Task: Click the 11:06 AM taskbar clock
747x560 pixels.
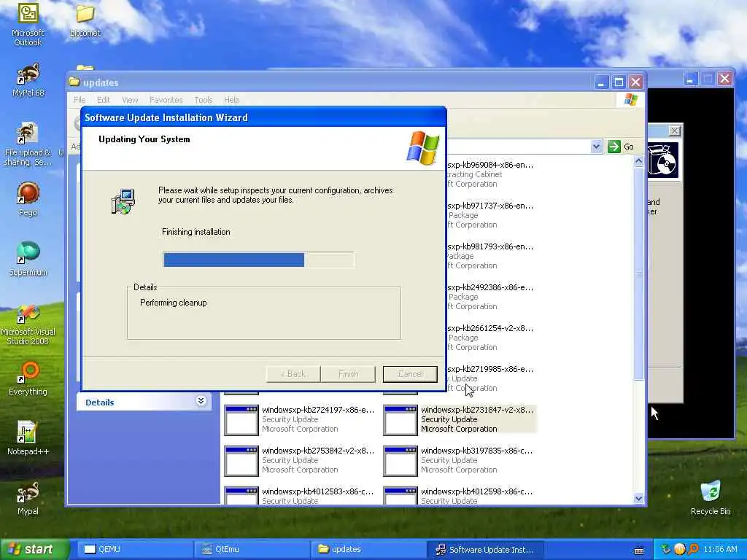Action: tap(720, 550)
